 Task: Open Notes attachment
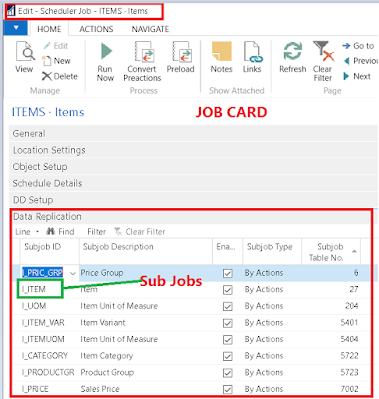[x=221, y=57]
